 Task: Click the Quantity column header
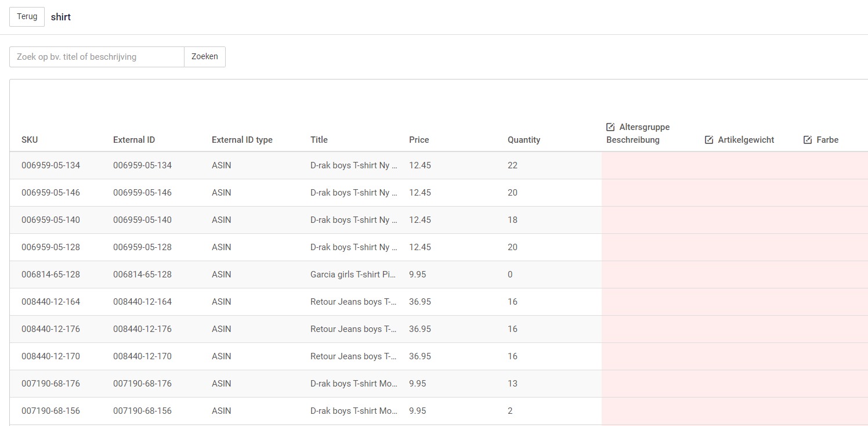pyautogui.click(x=523, y=140)
